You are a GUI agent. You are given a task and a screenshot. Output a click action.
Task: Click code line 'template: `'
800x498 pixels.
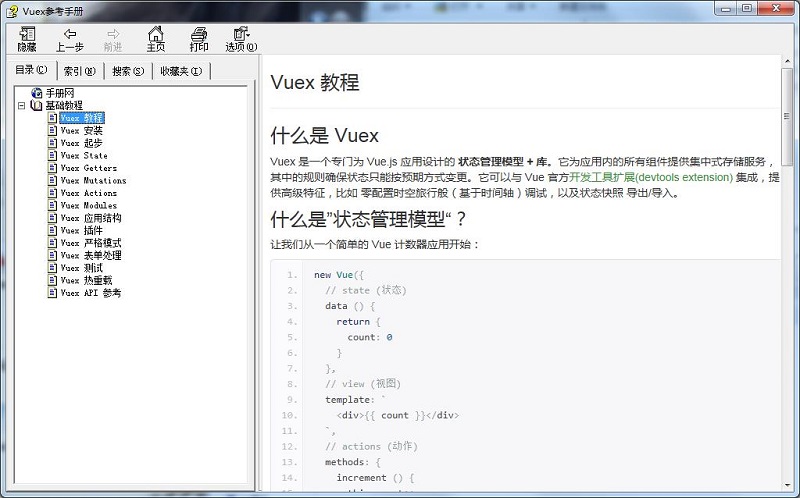point(356,400)
